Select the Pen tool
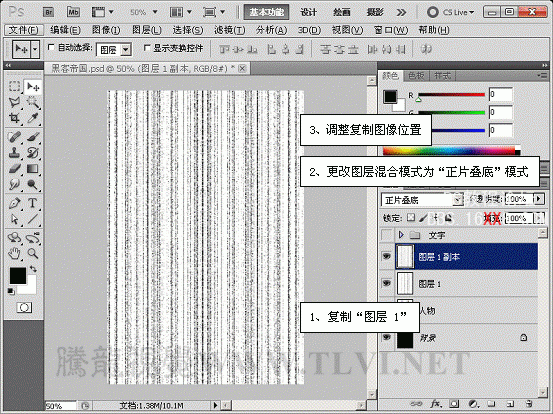The width and height of the screenshot is (553, 414). coord(14,203)
